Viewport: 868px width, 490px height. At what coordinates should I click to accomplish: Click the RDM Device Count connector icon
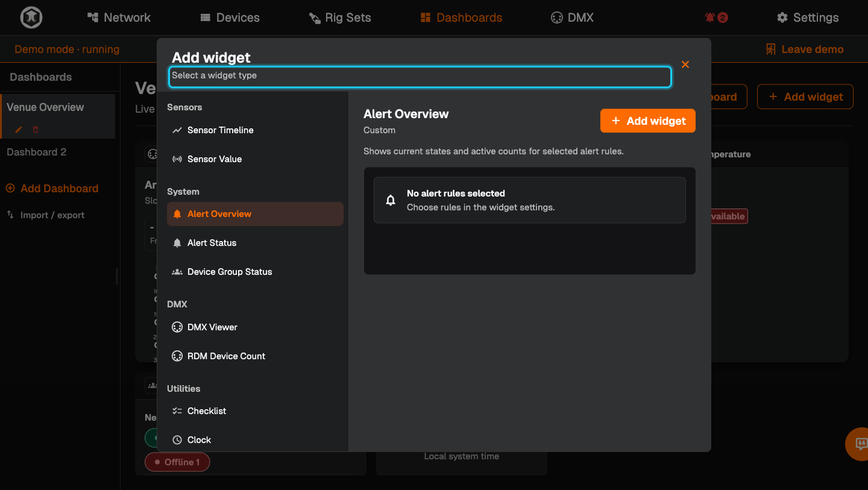tap(177, 356)
